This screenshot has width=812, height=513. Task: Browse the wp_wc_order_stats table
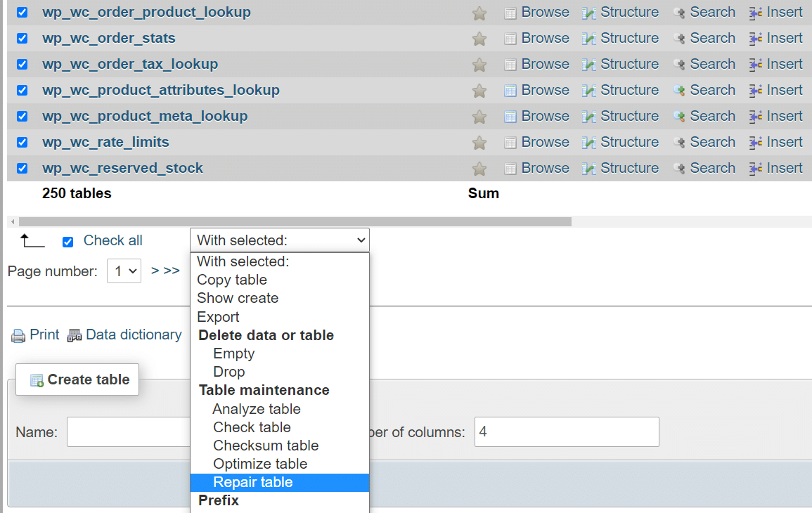(545, 38)
